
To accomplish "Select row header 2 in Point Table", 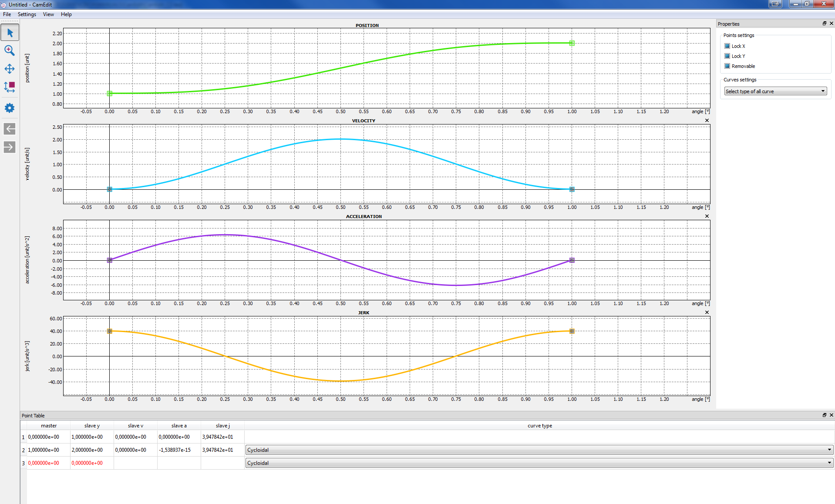I will point(24,450).
